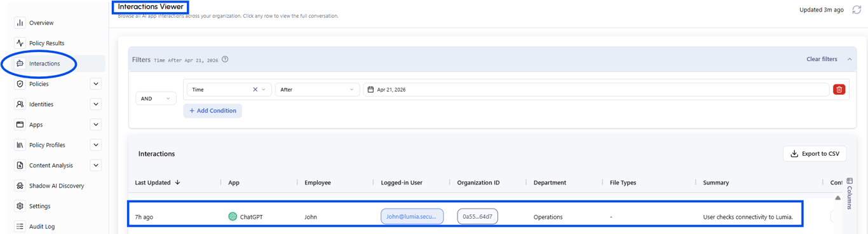Click employee name John
The width and height of the screenshot is (868, 234).
point(311,217)
